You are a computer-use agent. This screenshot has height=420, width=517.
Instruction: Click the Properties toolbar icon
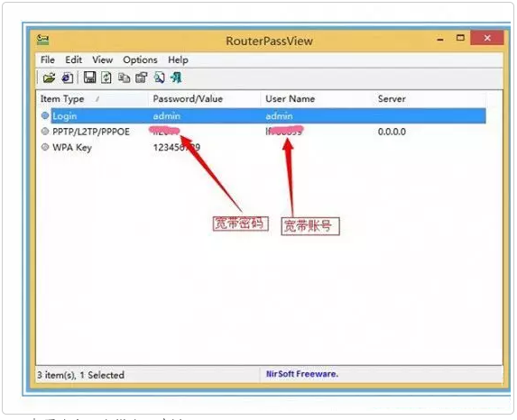[x=142, y=78]
